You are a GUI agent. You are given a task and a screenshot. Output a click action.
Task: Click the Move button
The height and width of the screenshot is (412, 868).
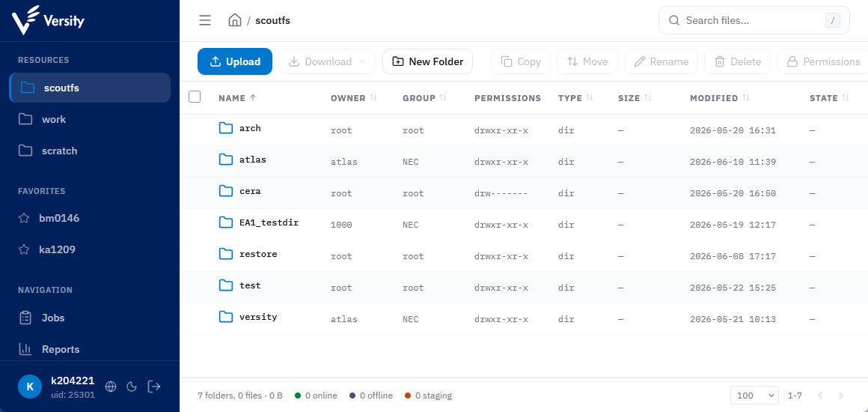pos(587,61)
